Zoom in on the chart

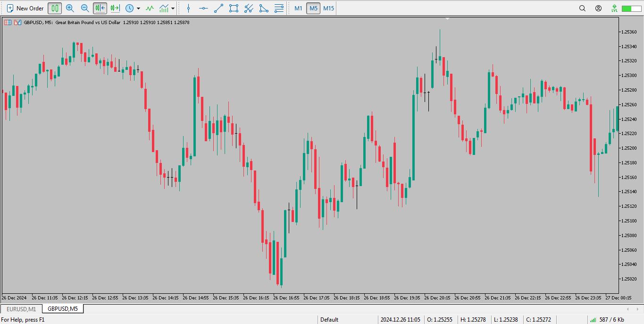tap(70, 8)
